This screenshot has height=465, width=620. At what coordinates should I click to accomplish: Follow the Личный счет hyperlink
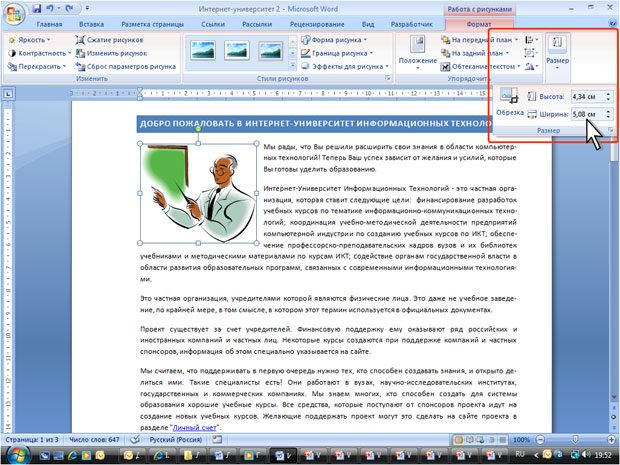195,427
